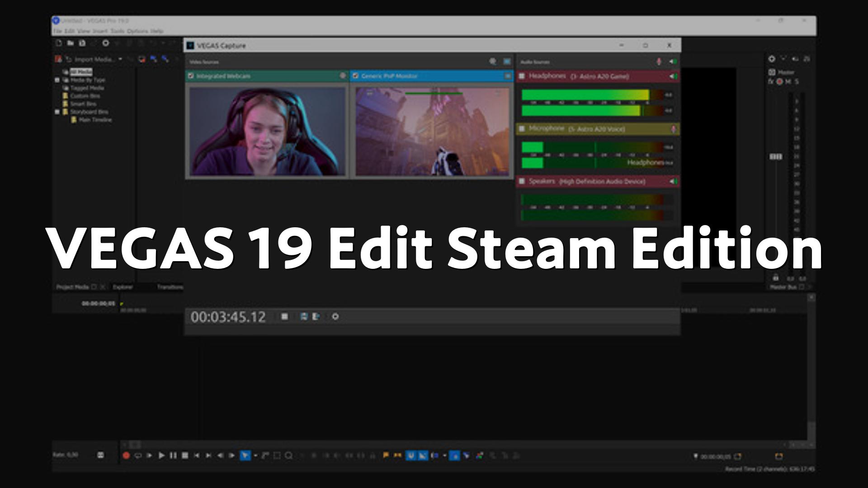868x488 pixels.
Task: Click the webcam preview thumbnail
Action: [267, 131]
